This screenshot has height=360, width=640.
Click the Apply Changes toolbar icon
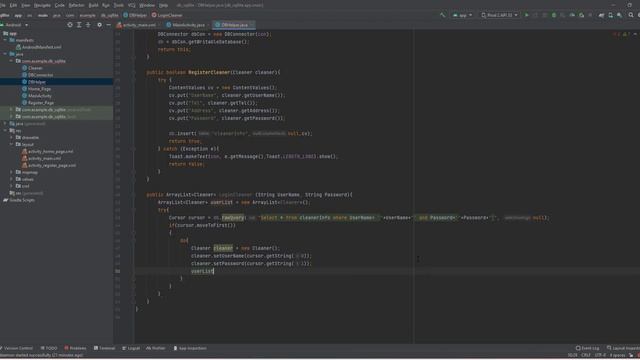click(x=536, y=15)
